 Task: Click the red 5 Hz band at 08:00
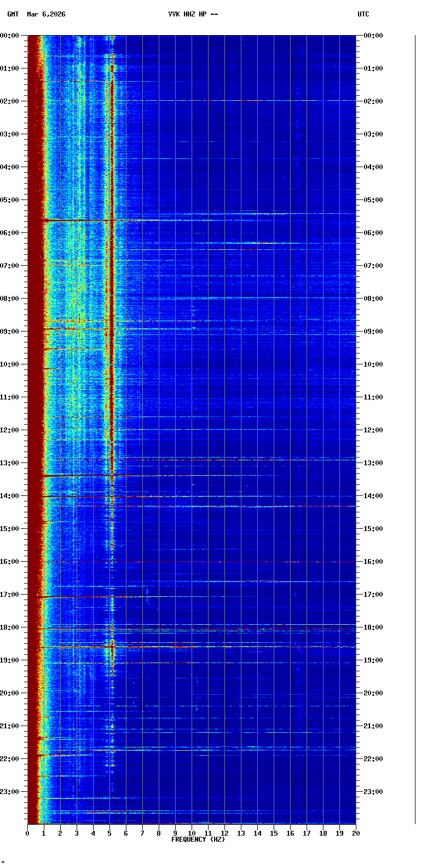click(x=112, y=299)
